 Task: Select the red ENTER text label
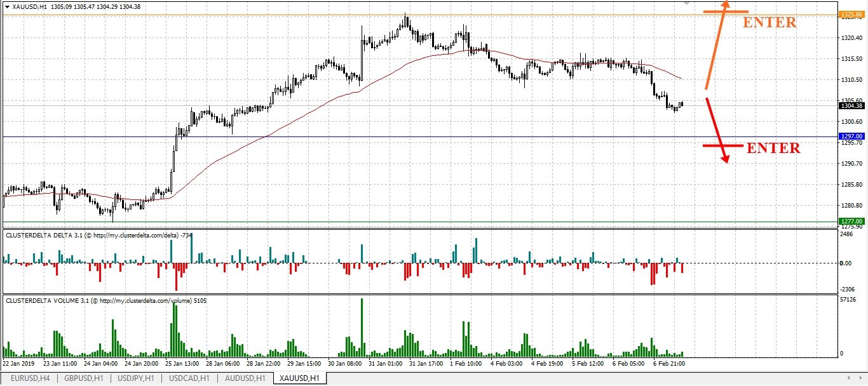click(773, 149)
